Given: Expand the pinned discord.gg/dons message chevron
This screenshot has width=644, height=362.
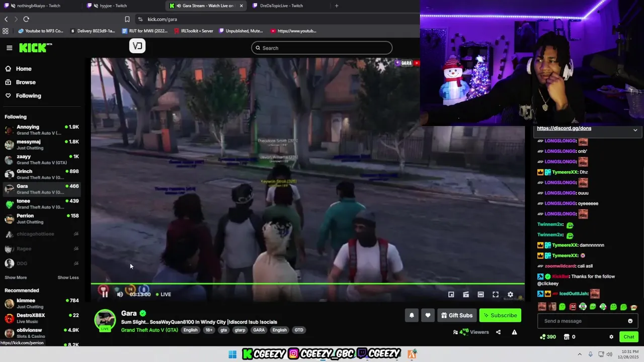Looking at the screenshot, I should [635, 130].
